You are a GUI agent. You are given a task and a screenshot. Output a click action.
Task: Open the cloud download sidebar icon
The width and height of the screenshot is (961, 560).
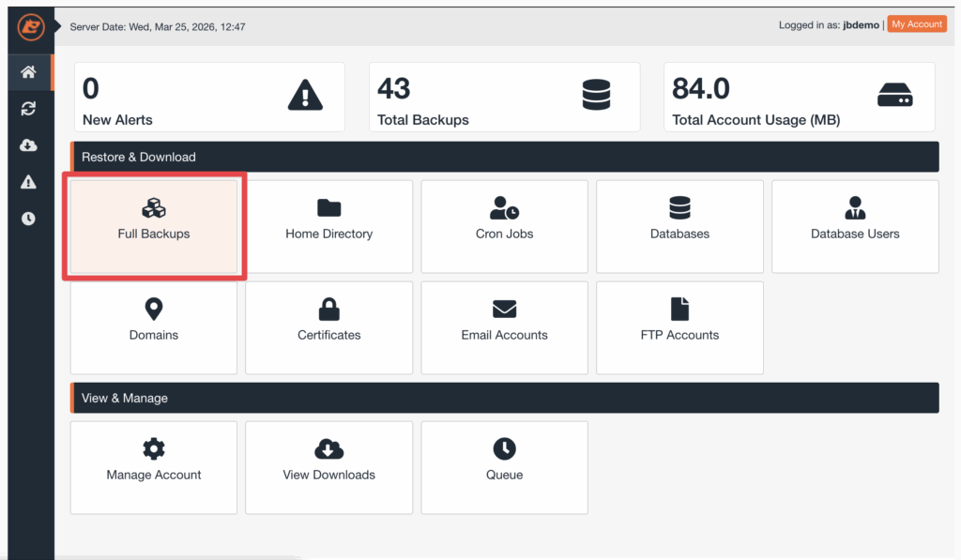[28, 145]
